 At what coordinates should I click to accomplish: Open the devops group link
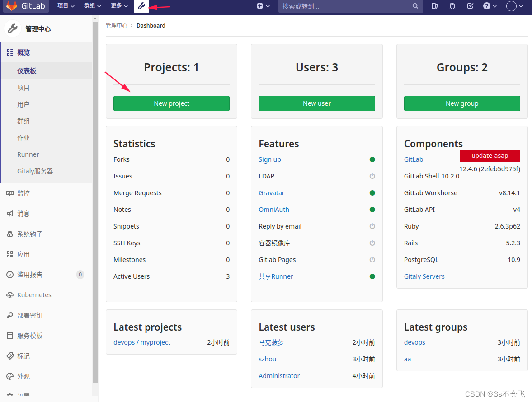click(414, 342)
